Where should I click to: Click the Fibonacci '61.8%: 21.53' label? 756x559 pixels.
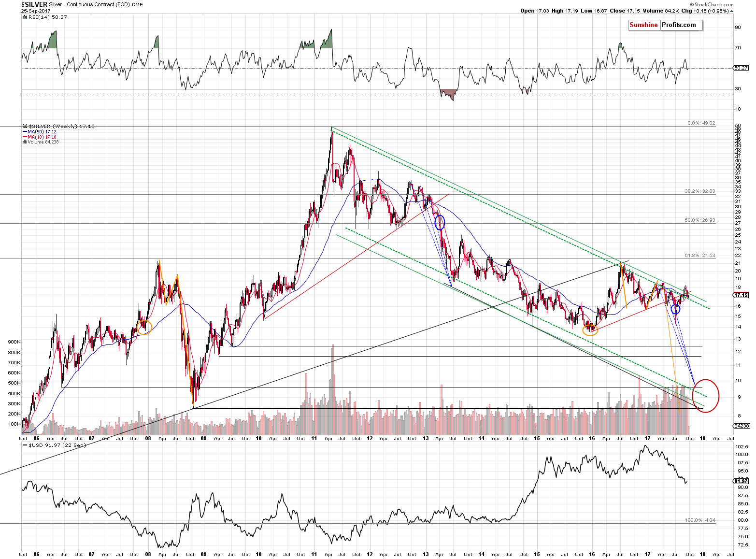pos(700,256)
